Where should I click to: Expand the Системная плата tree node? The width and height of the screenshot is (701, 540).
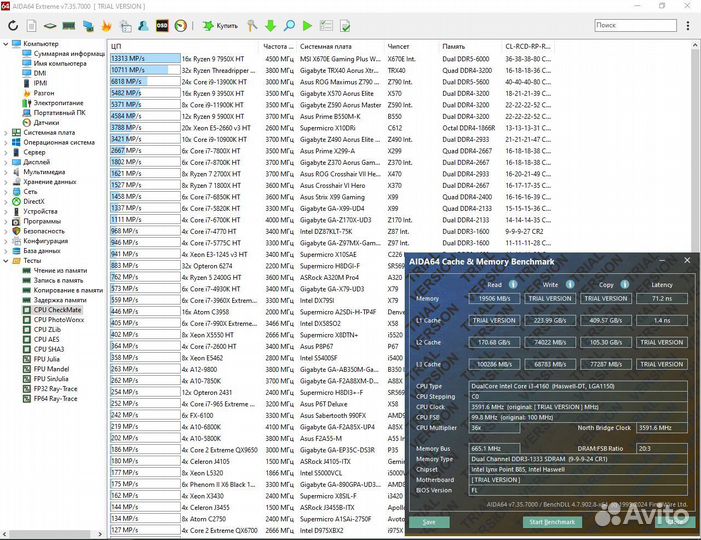point(7,132)
